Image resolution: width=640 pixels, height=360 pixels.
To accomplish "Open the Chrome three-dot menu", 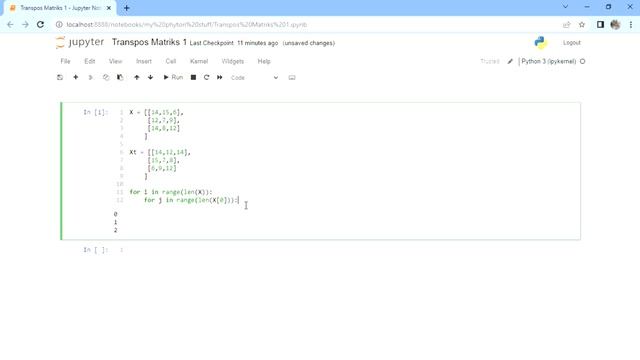I will pyautogui.click(x=631, y=25).
